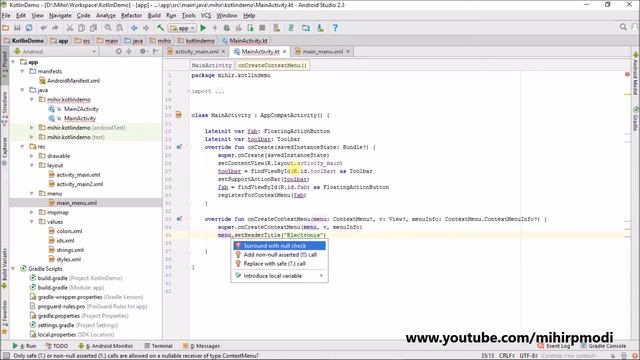The image size is (640, 360).
Task: Click Scroll from Source icon in Project panel
Action: coord(118,51)
